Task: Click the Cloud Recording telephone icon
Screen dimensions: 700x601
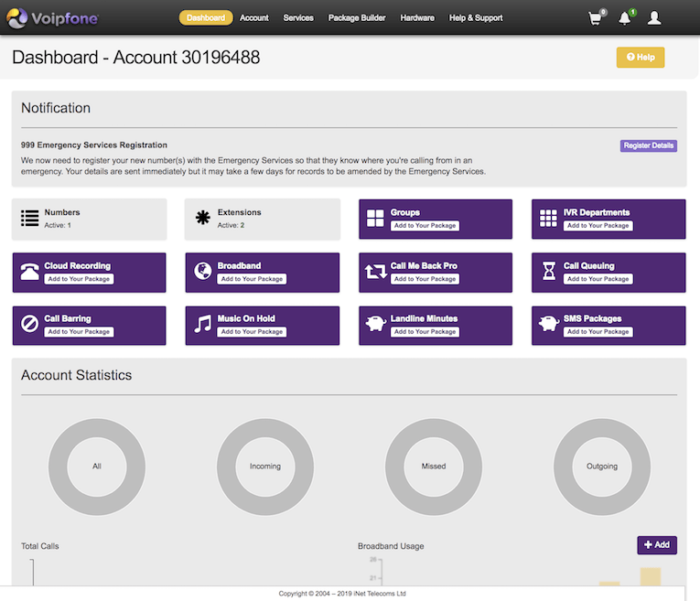Action: [29, 272]
